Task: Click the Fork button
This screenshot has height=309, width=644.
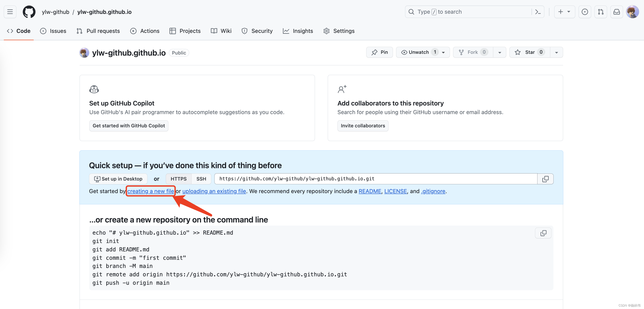Action: coord(473,52)
